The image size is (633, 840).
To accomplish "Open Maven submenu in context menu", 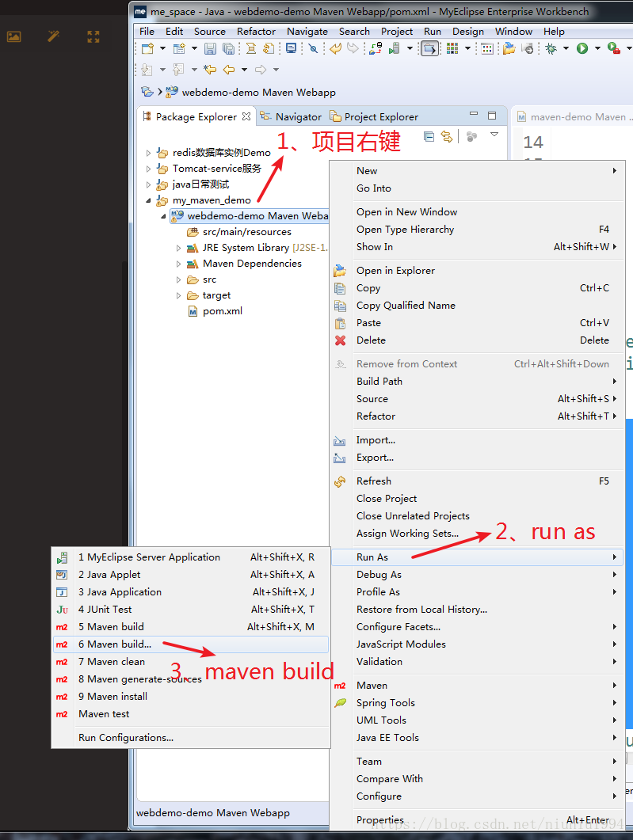I will click(477, 686).
